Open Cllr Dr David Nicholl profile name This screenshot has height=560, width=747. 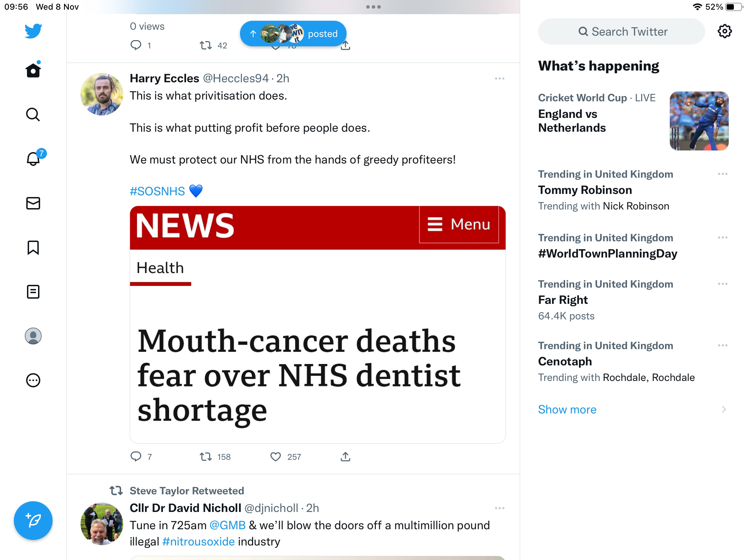point(185,508)
